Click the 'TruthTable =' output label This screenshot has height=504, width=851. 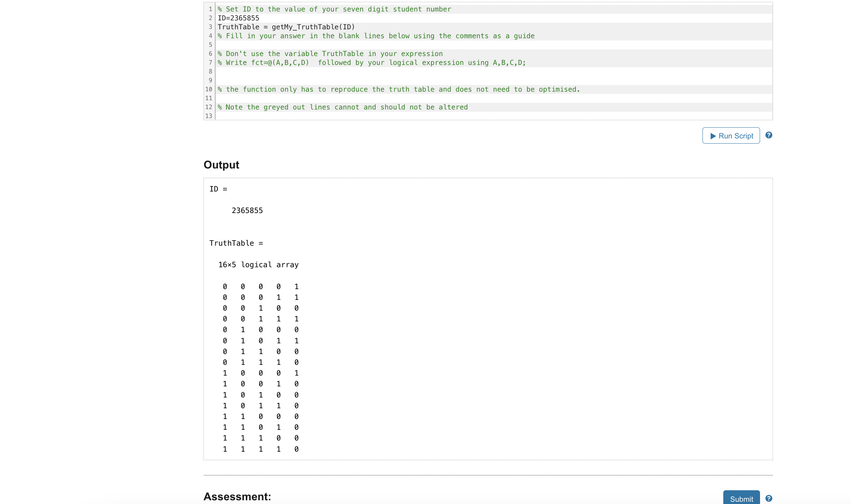[x=236, y=243]
